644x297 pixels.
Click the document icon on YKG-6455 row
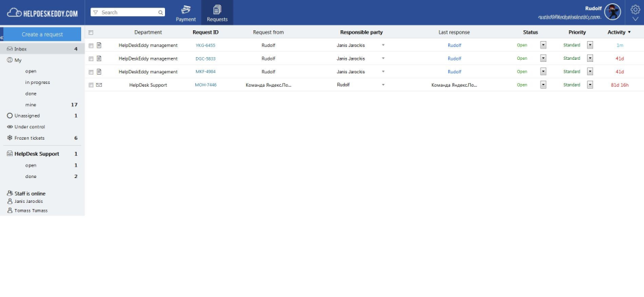coord(99,45)
